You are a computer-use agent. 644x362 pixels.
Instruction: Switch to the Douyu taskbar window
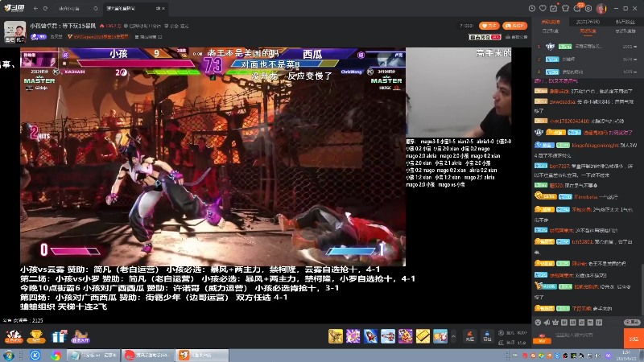tap(202, 355)
